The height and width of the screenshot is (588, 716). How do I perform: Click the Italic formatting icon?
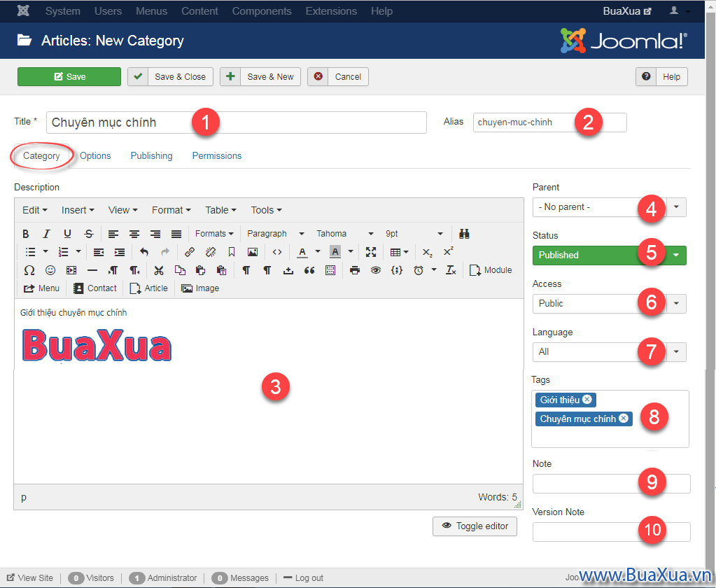point(46,234)
